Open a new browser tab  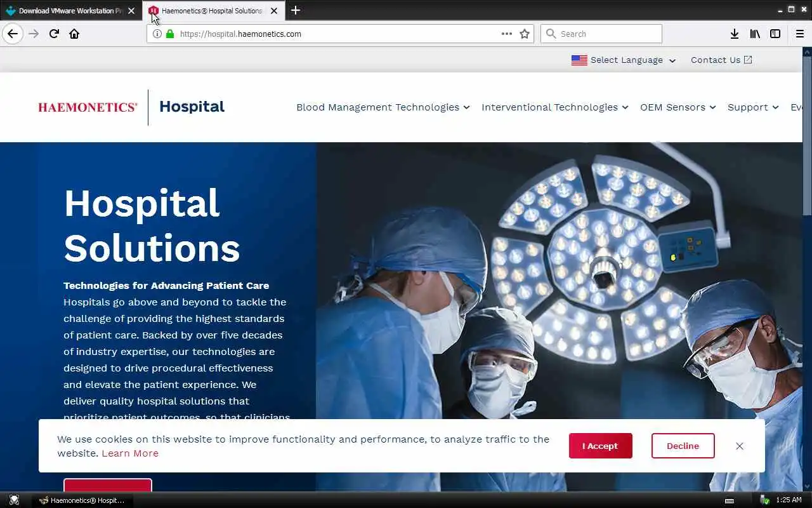pos(296,10)
